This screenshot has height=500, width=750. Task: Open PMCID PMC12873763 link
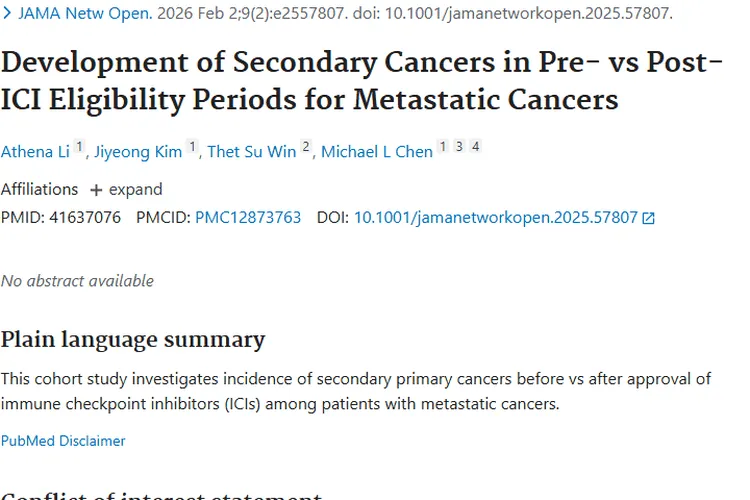247,217
